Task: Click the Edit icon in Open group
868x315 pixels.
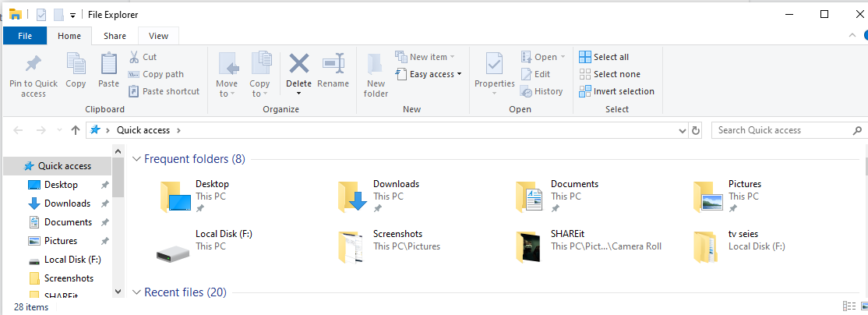Action: (527, 74)
